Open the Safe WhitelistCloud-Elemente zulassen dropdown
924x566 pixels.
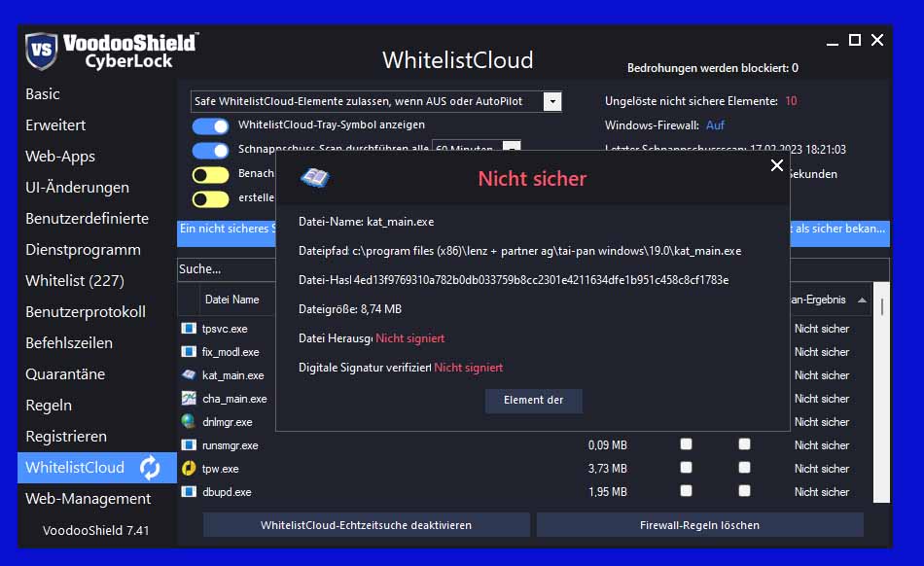pos(552,101)
